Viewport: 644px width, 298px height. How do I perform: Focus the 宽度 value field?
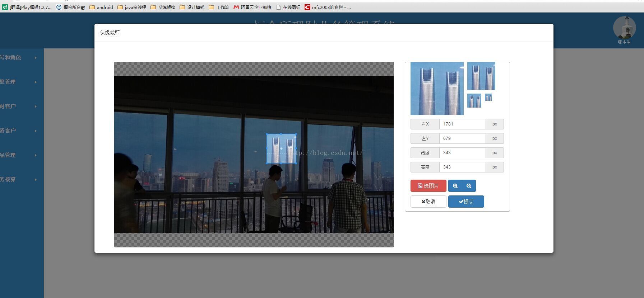pos(463,153)
